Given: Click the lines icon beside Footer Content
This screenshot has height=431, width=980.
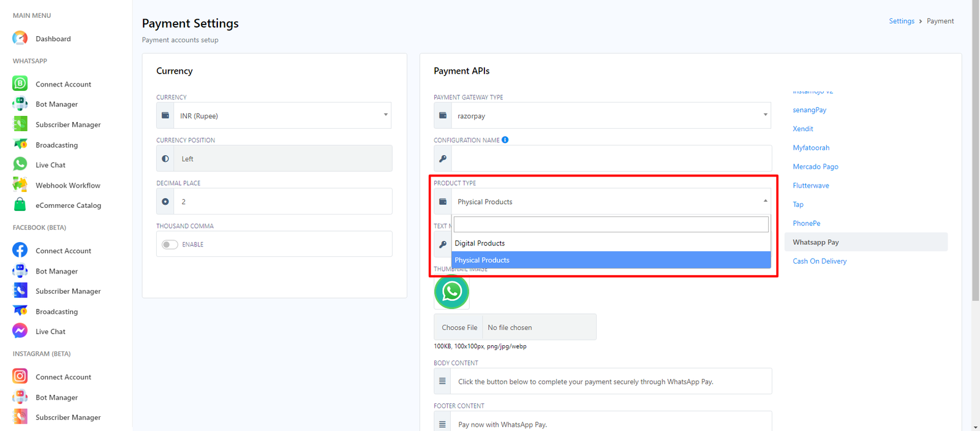Looking at the screenshot, I should click(x=442, y=424).
